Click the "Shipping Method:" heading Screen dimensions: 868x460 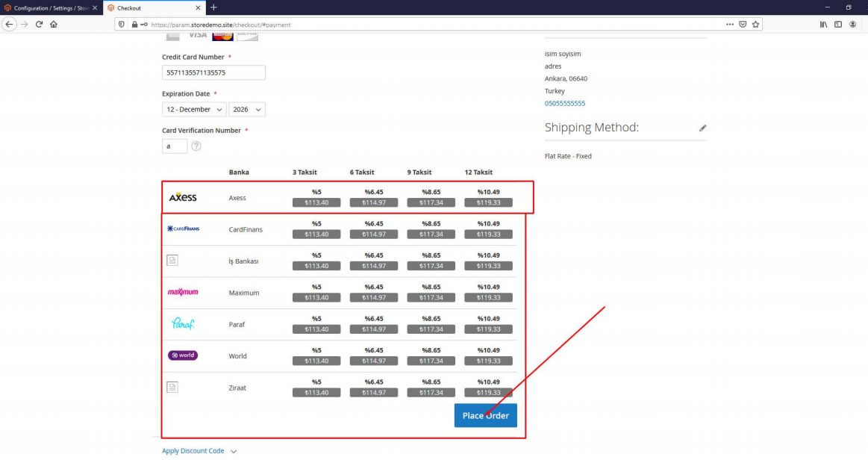coord(592,127)
